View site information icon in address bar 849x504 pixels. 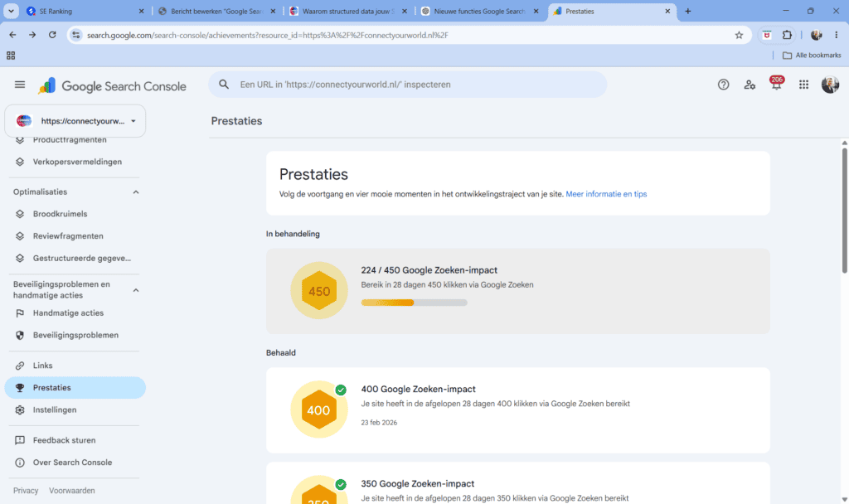tap(75, 35)
